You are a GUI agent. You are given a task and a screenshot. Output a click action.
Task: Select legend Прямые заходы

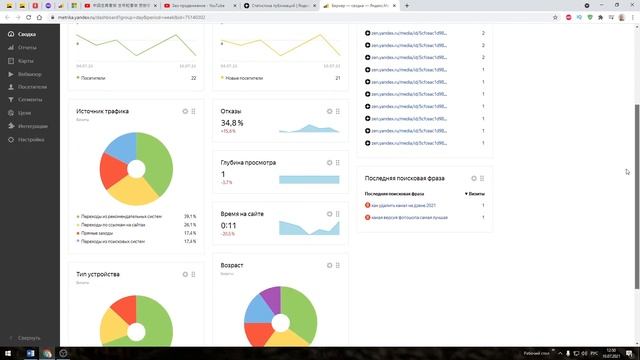click(x=97, y=233)
